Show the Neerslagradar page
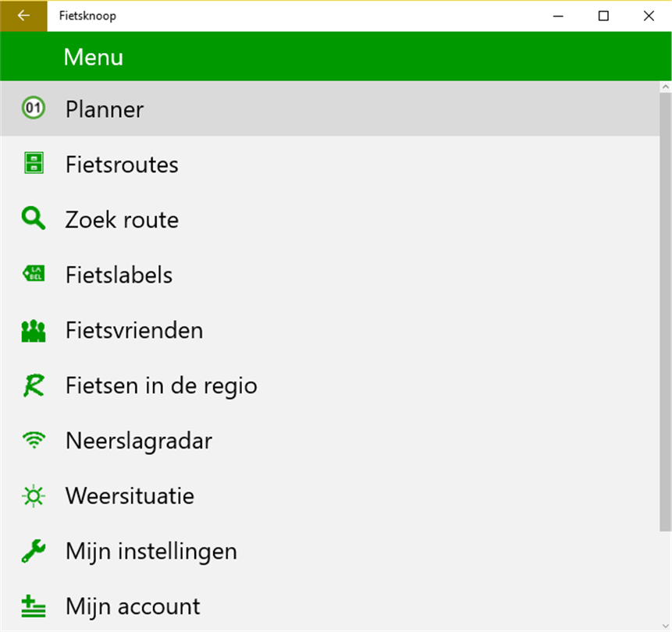The image size is (672, 632). point(139,441)
